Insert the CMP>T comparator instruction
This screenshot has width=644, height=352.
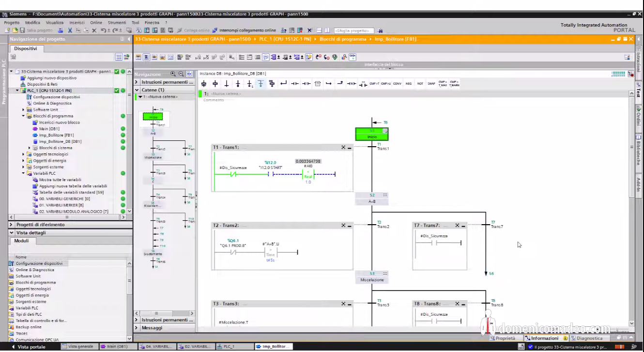pyautogui.click(x=375, y=84)
